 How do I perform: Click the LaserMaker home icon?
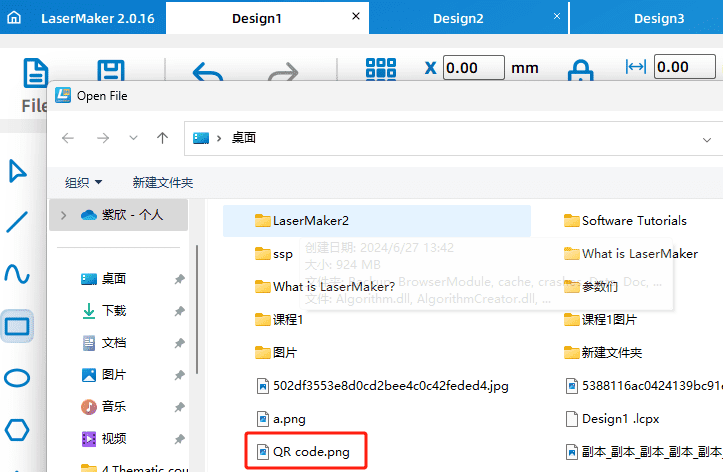14,18
